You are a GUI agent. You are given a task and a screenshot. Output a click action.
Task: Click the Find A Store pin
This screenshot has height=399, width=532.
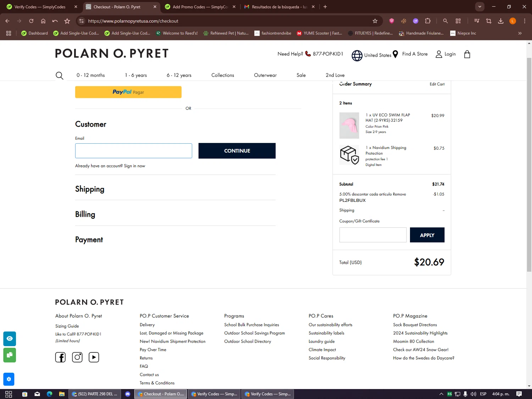(x=395, y=54)
